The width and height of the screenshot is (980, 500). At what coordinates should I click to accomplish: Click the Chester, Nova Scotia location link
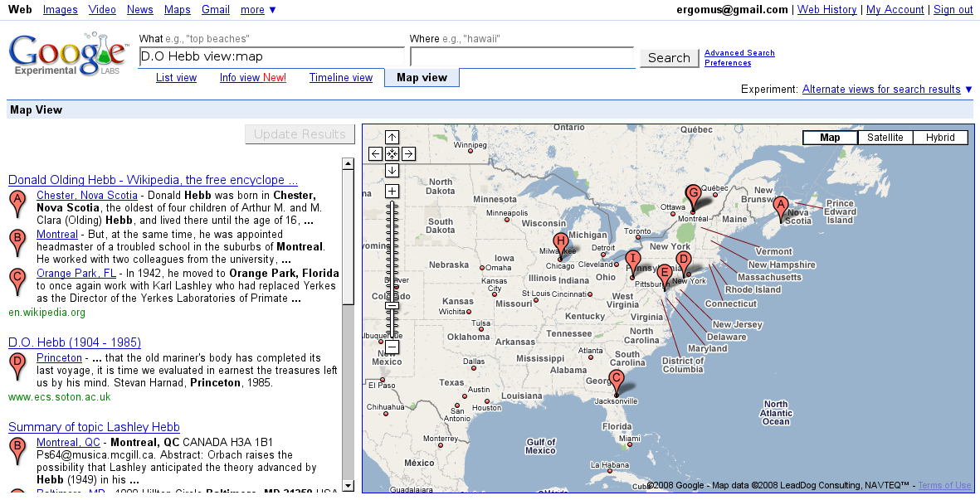(x=87, y=196)
